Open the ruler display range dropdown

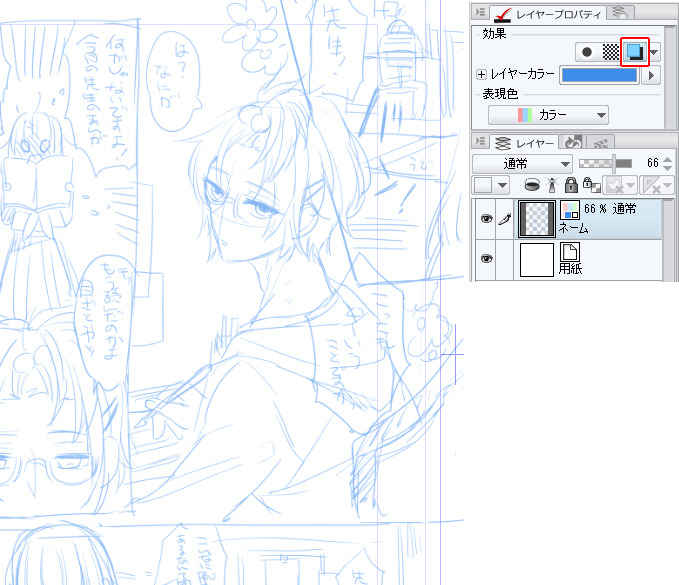coord(656,185)
